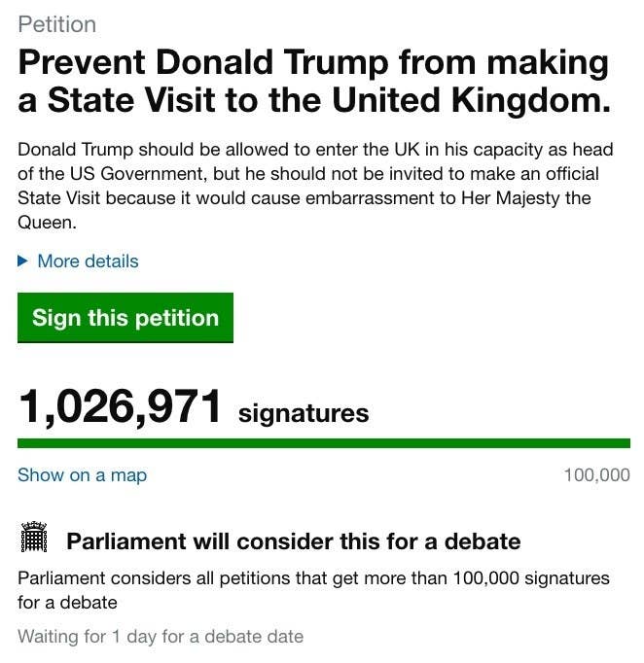Open the More details link text

(88, 262)
